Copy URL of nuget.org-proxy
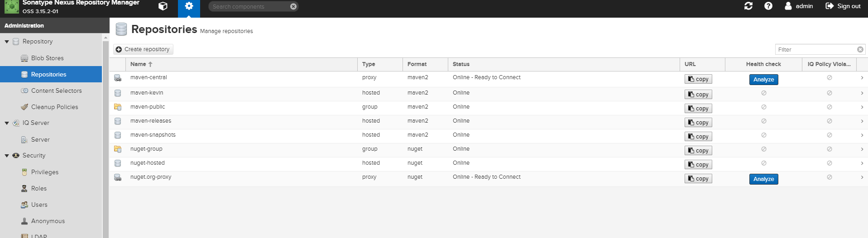Screen dimensions: 868x238 (698, 179)
